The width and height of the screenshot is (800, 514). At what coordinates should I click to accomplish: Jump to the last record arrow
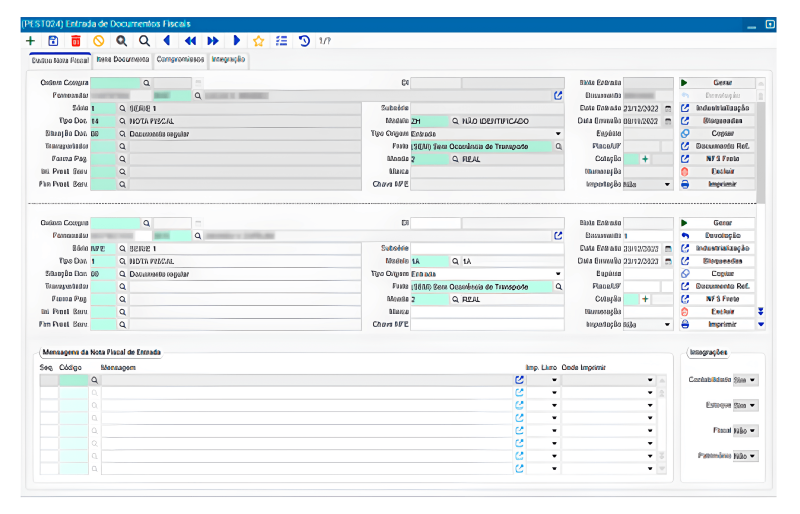tap(236, 41)
